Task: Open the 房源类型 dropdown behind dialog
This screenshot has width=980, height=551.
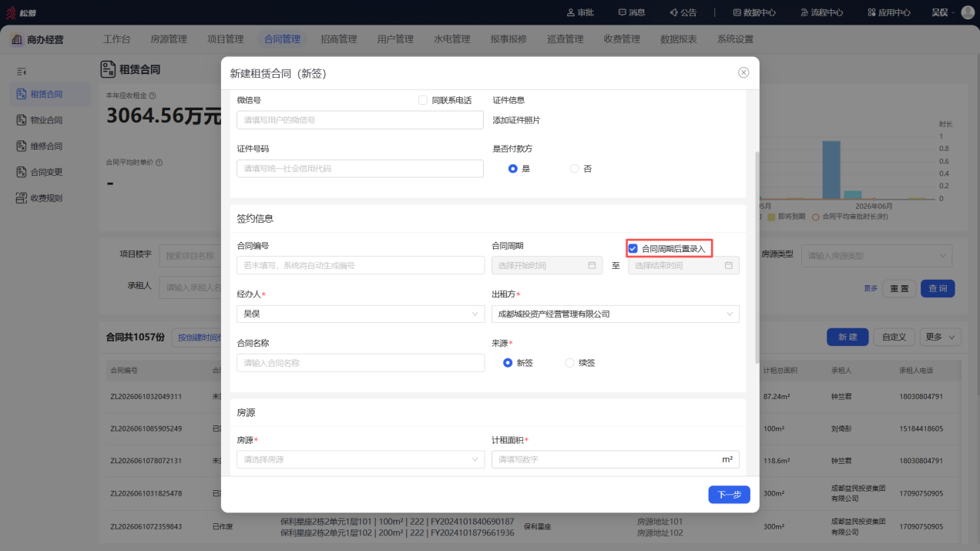Action: point(877,255)
